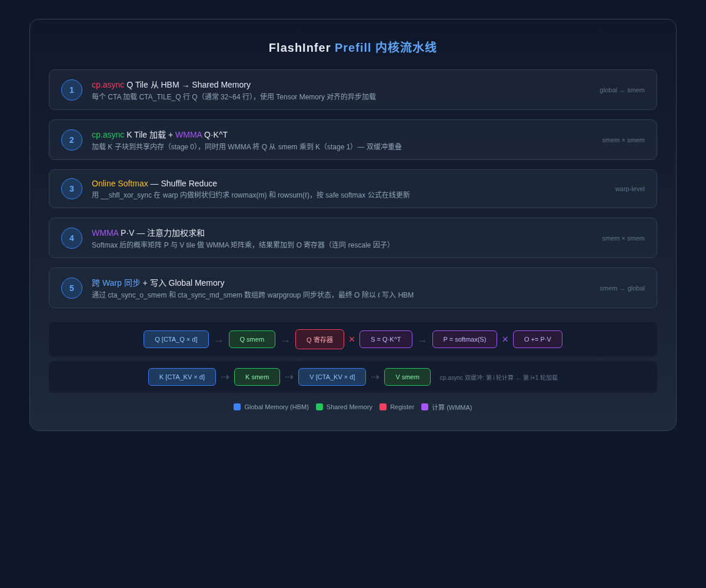Click the title FlashInfer Prefill 内核流水线
Screen dimensions: 706x588
353,48
